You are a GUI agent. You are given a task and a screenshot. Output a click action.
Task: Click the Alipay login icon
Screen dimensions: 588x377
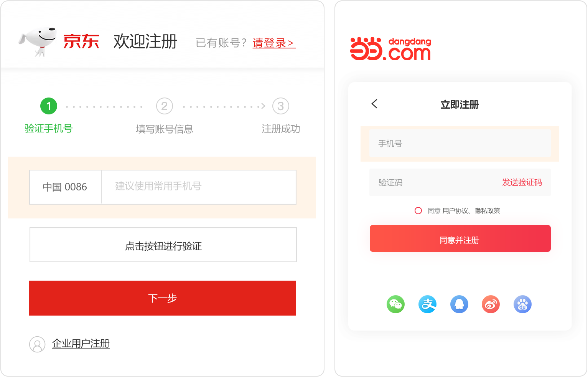click(x=427, y=304)
